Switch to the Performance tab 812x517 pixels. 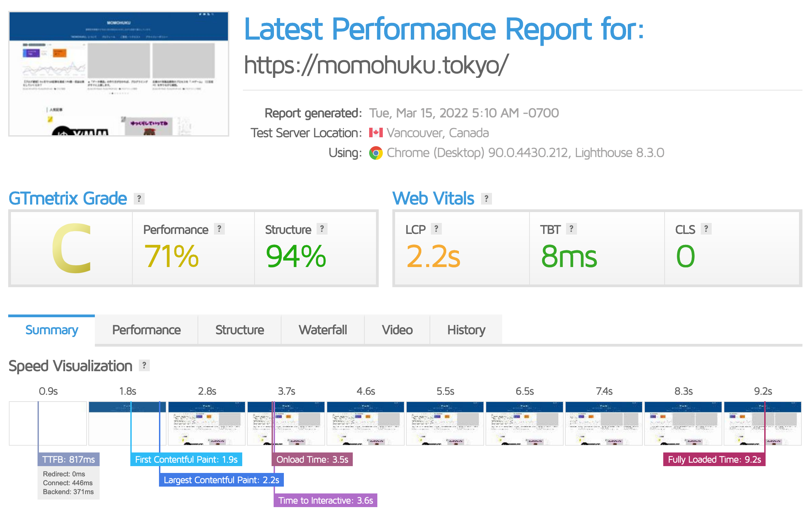tap(146, 330)
